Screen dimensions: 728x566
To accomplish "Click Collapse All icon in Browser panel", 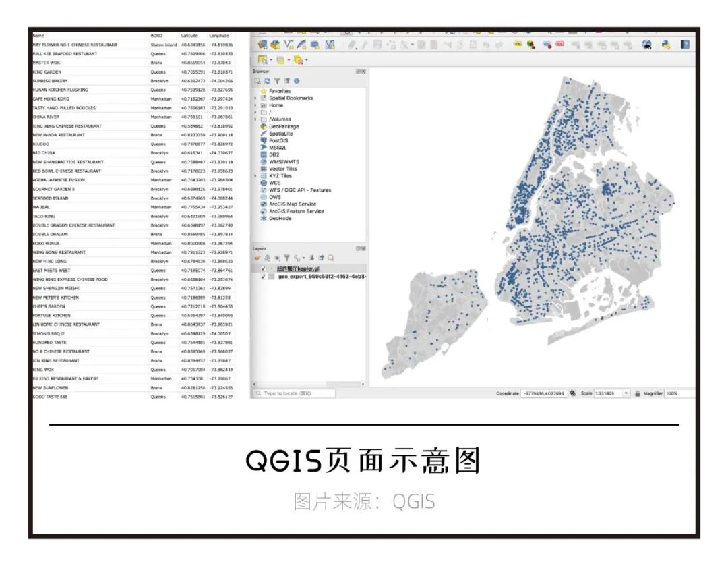I will coord(287,81).
